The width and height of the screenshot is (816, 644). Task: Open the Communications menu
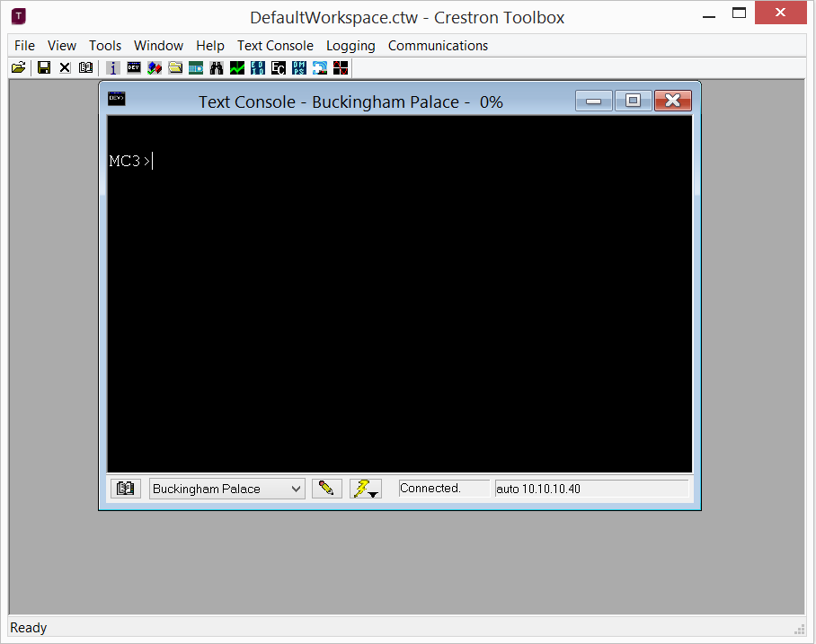439,46
